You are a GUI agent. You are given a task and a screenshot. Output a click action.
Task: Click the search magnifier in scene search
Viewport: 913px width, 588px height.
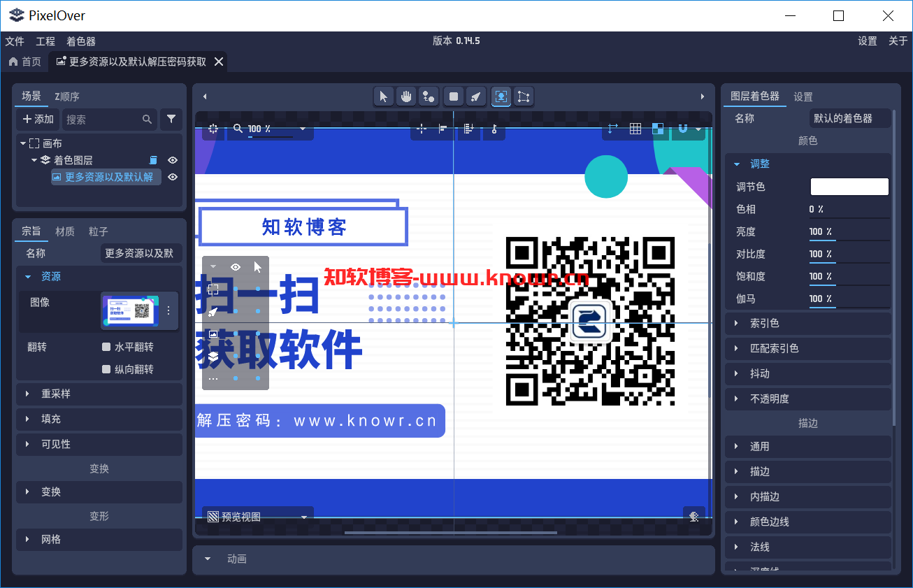coord(147,120)
